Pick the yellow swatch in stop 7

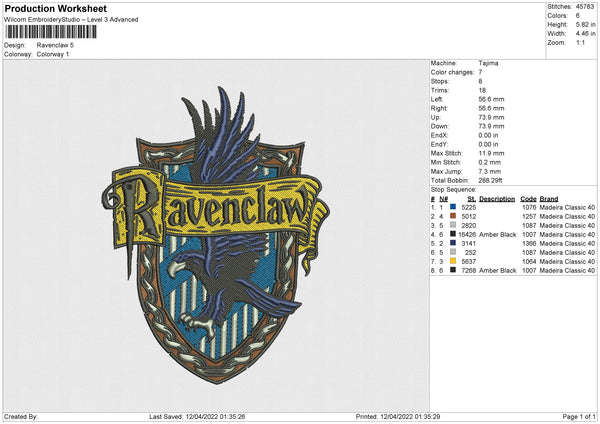[x=453, y=261]
